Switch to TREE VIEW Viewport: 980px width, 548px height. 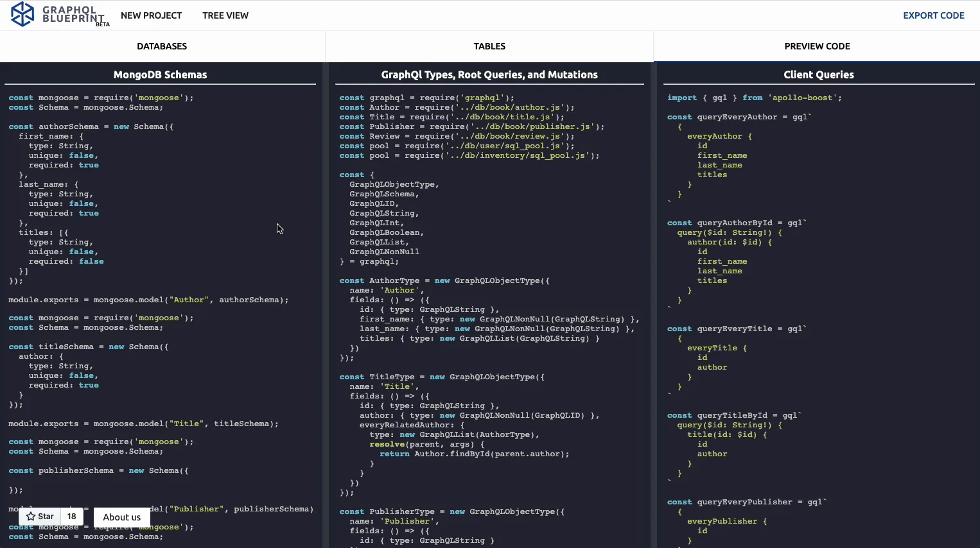pyautogui.click(x=225, y=15)
